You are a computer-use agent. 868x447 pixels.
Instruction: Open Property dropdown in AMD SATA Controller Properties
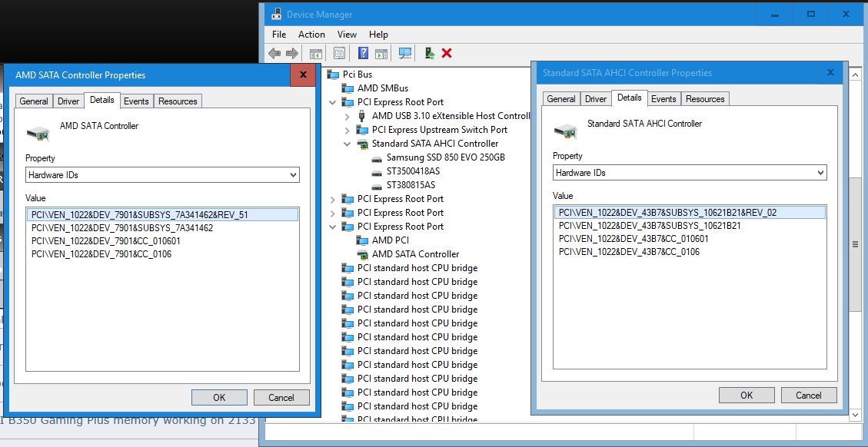pos(294,175)
